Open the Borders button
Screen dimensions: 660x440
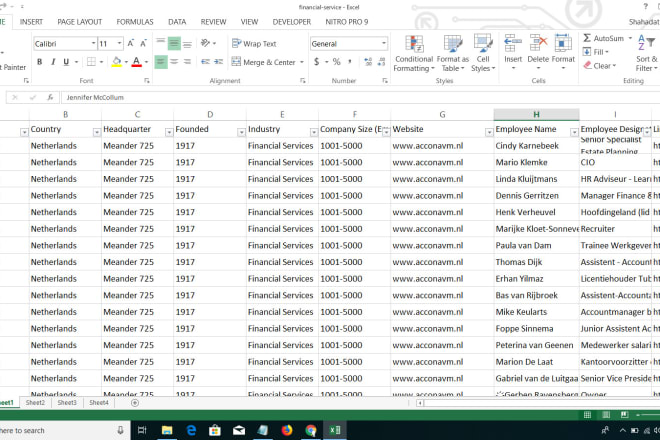pyautogui.click(x=91, y=62)
